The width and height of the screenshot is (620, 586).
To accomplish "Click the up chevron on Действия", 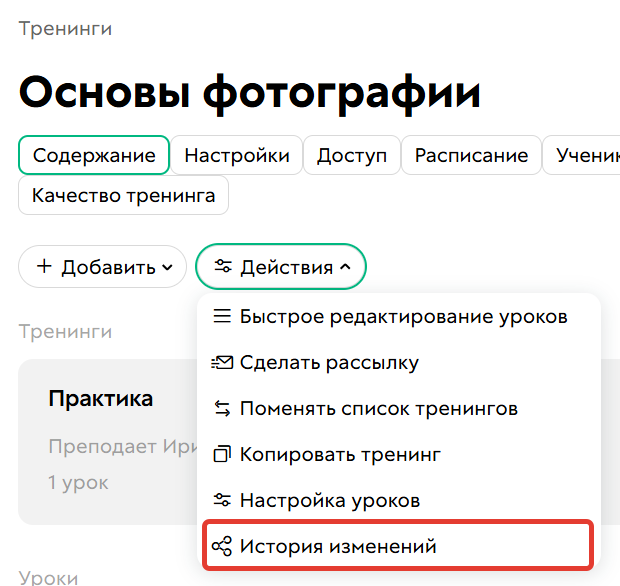I will click(345, 267).
